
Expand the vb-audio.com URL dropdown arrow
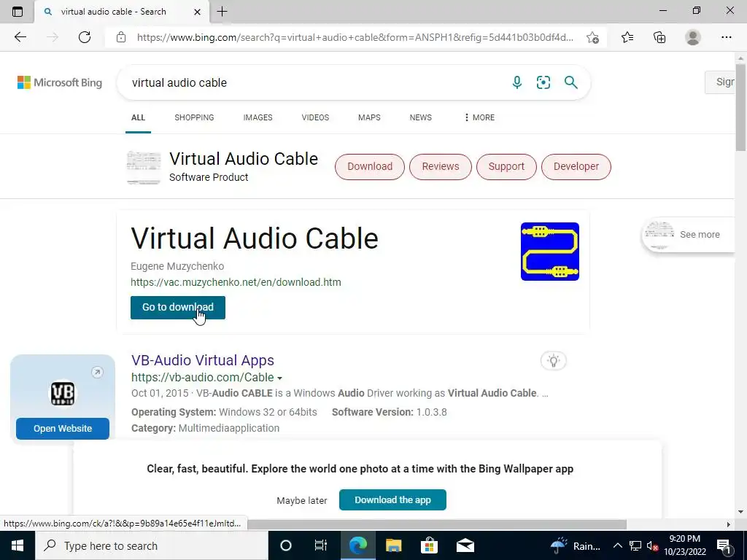(x=279, y=378)
